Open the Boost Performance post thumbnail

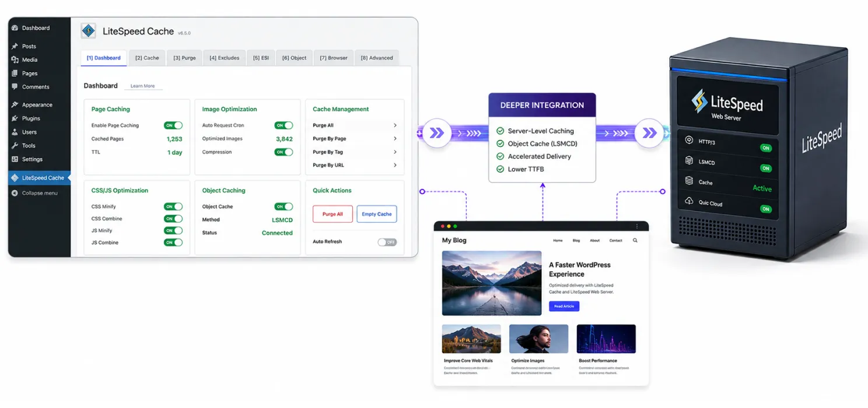coord(606,339)
